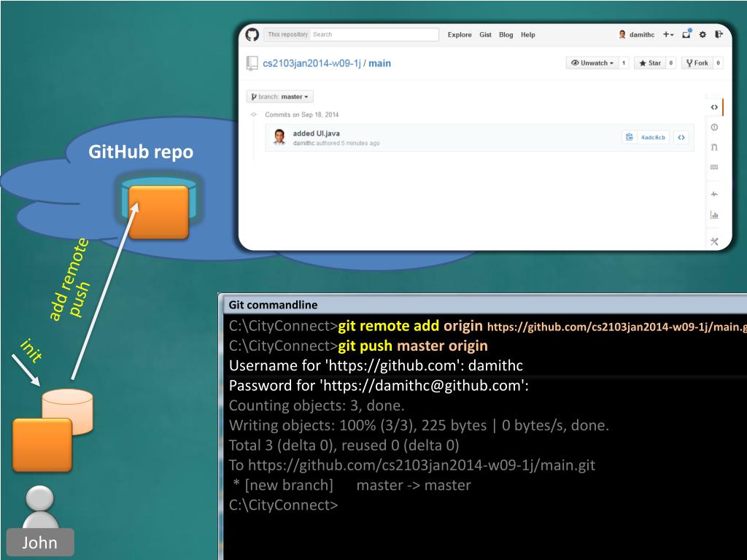Open the notifications inbox icon
Viewport: 747px width, 560px height.
(x=686, y=34)
